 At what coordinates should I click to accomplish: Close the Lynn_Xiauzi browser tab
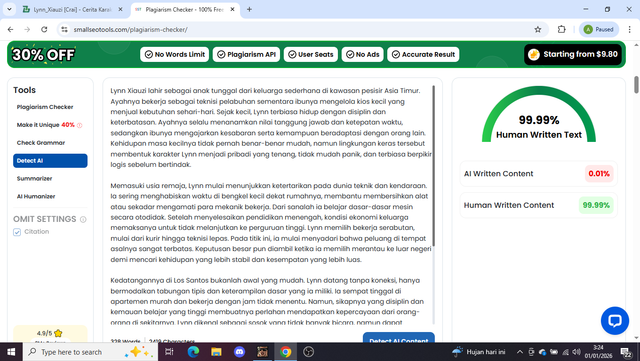[x=120, y=9]
